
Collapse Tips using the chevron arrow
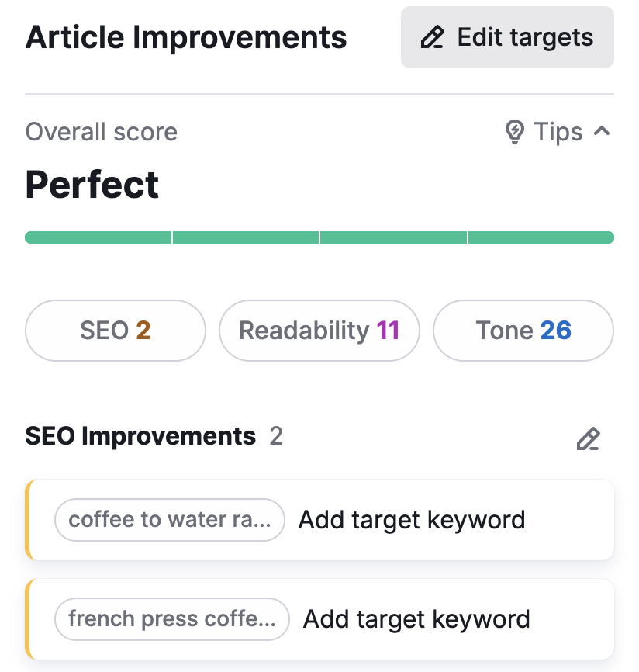pos(601,132)
